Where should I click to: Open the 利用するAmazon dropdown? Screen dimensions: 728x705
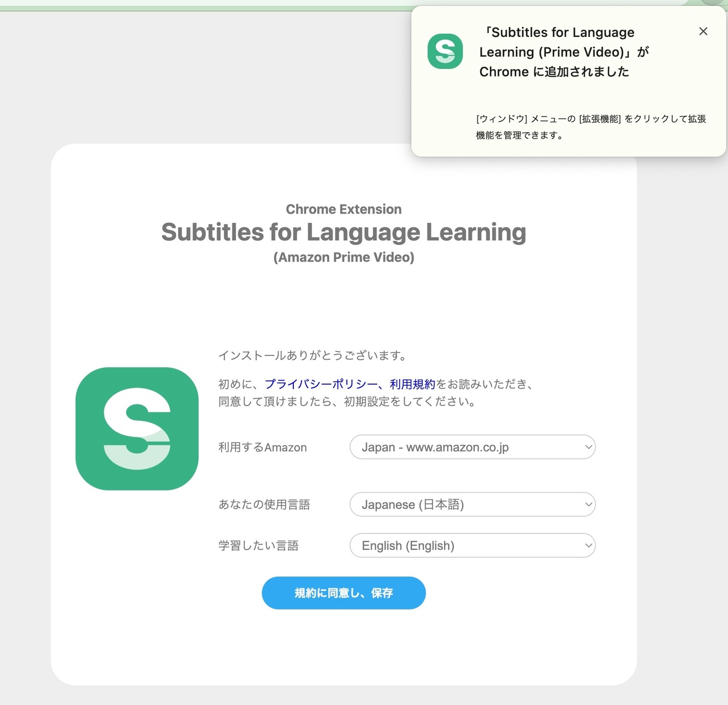(473, 447)
